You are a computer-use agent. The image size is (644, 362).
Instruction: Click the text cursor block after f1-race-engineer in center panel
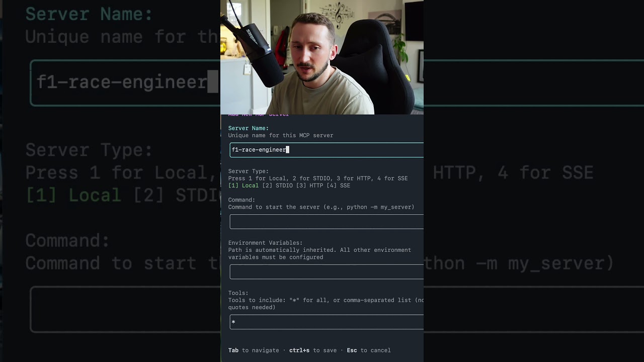pos(288,150)
